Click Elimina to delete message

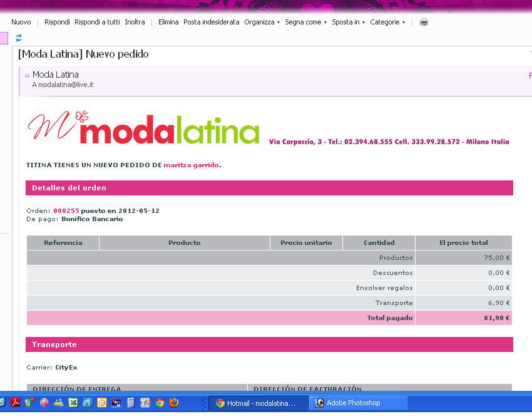click(x=168, y=22)
